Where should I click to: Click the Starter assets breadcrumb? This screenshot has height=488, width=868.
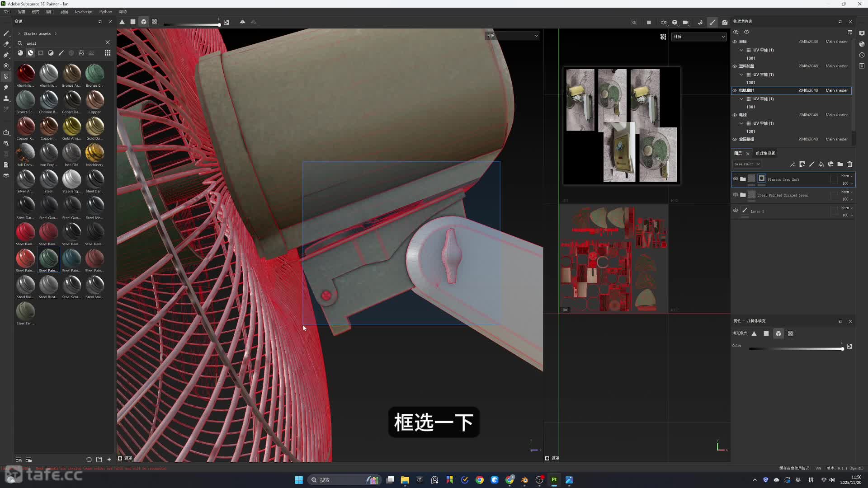(x=37, y=33)
